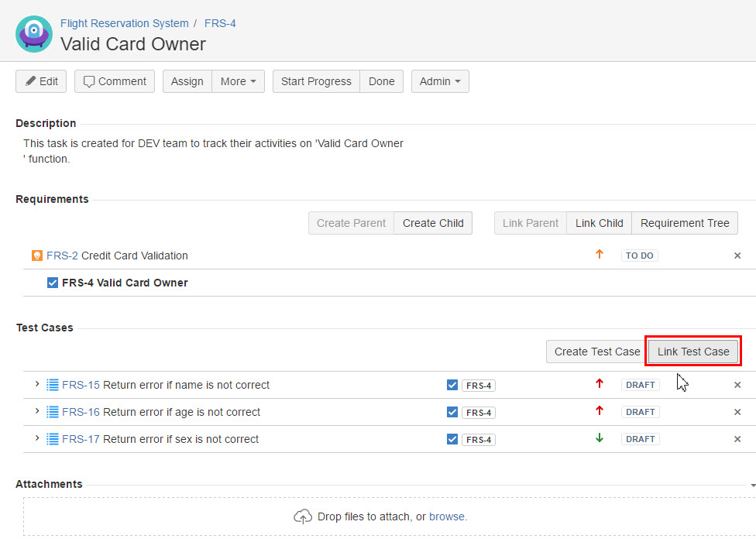Open Flight Reservation System breadcrumb link
The width and height of the screenshot is (756, 549).
(124, 23)
